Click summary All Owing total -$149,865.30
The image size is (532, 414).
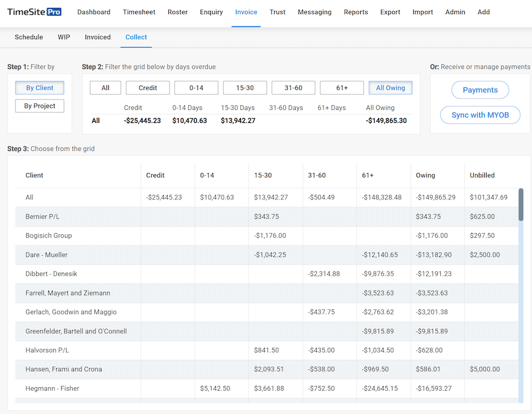(386, 121)
